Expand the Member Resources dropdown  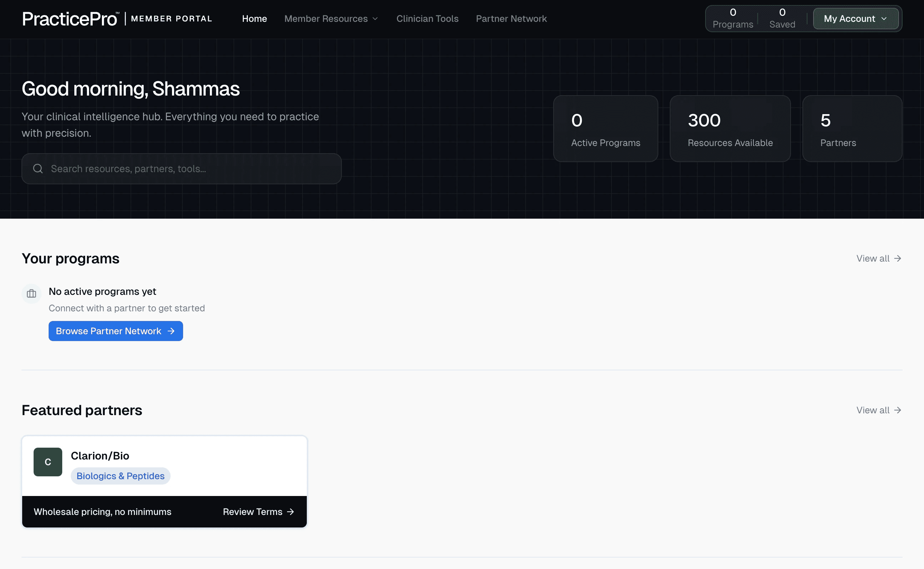click(331, 19)
